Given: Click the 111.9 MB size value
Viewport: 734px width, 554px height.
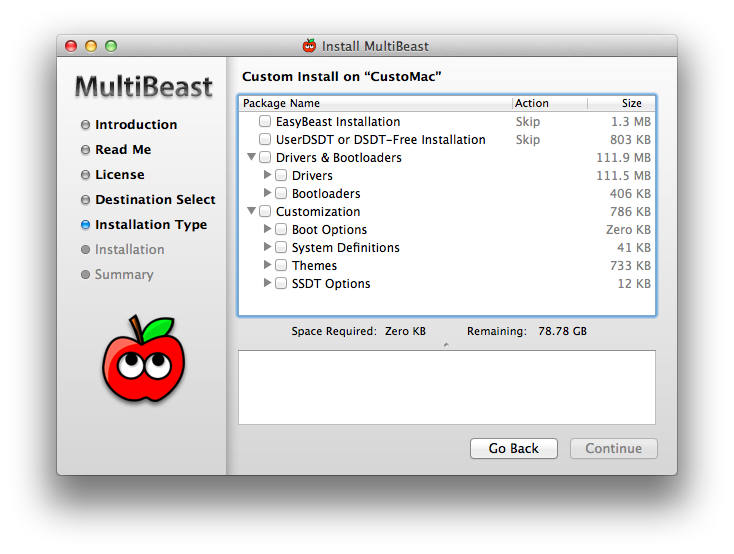Looking at the screenshot, I should 623,158.
